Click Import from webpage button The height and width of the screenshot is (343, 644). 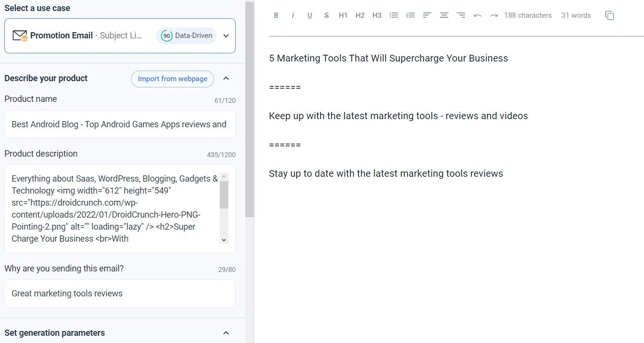[x=172, y=79]
